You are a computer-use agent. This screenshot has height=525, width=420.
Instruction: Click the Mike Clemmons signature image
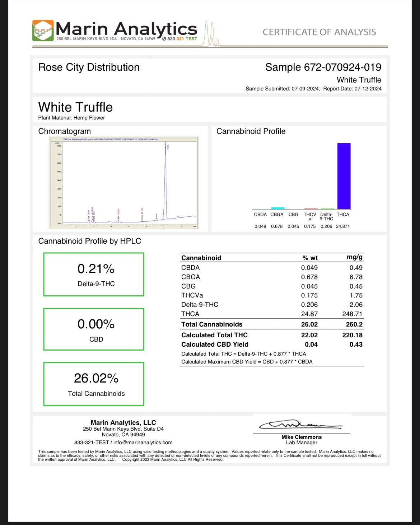(x=301, y=425)
